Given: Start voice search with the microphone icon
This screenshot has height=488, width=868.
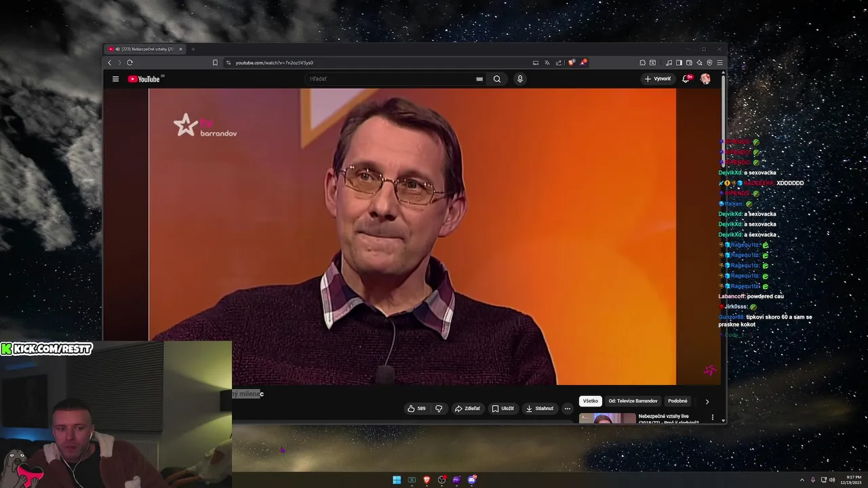Looking at the screenshot, I should click(520, 79).
